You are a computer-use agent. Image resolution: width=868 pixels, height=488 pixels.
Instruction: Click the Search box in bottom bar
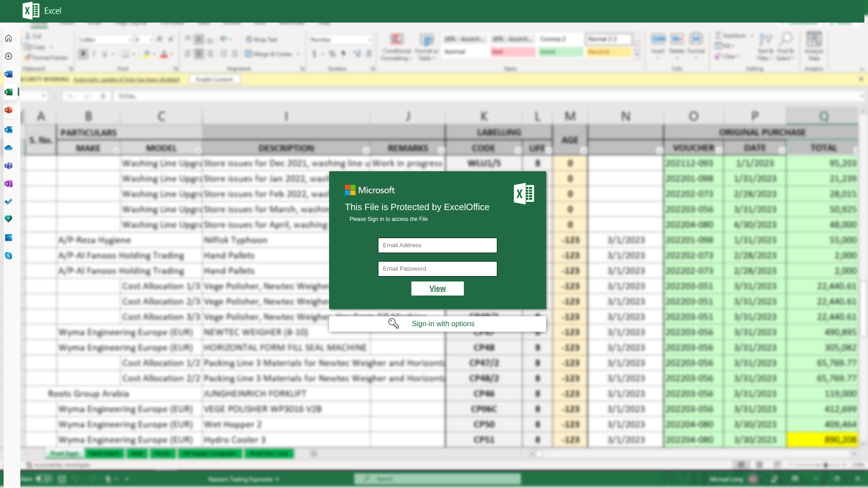(x=438, y=479)
